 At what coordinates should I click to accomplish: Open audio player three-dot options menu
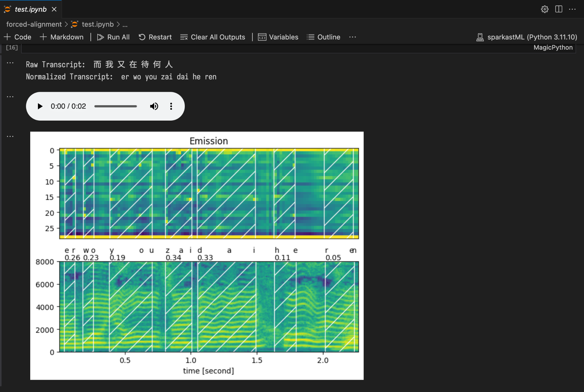pyautogui.click(x=171, y=106)
